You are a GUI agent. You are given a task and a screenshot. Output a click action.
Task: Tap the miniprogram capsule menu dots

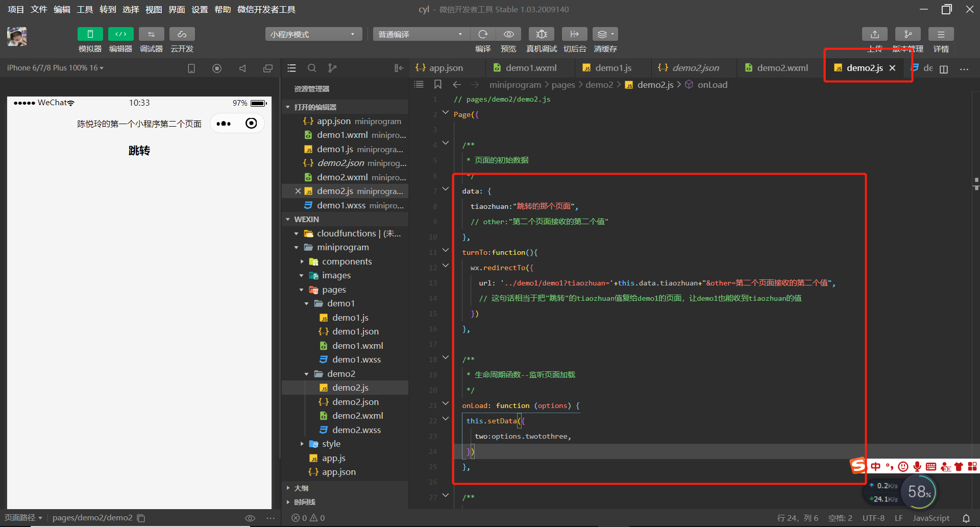pyautogui.click(x=224, y=124)
